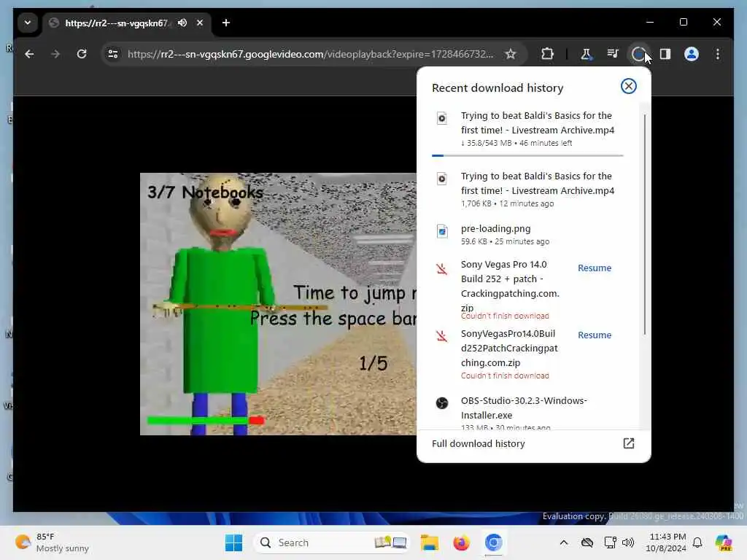Open pre-loading.png download entry
This screenshot has width=747, height=560.
[x=527, y=234]
